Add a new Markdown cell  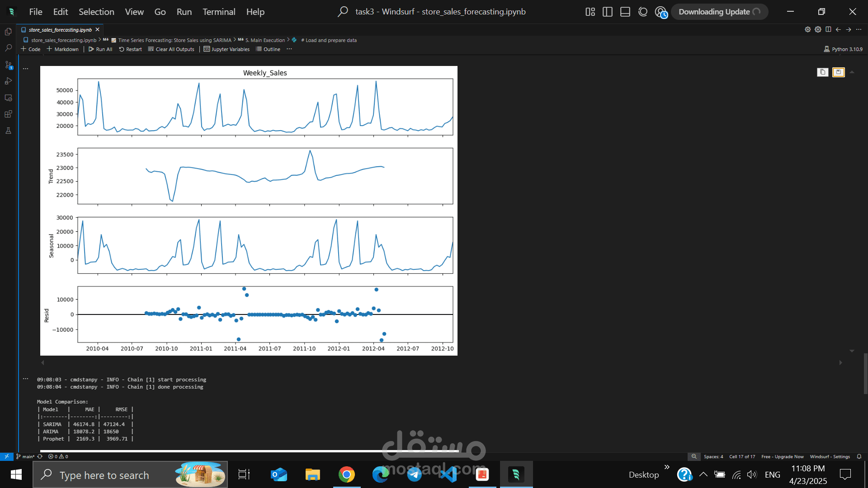click(62, 49)
